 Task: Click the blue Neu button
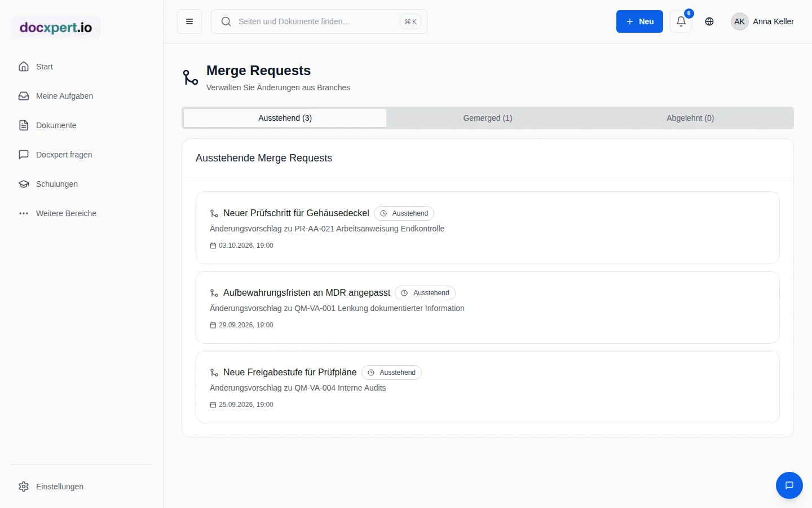pos(639,21)
